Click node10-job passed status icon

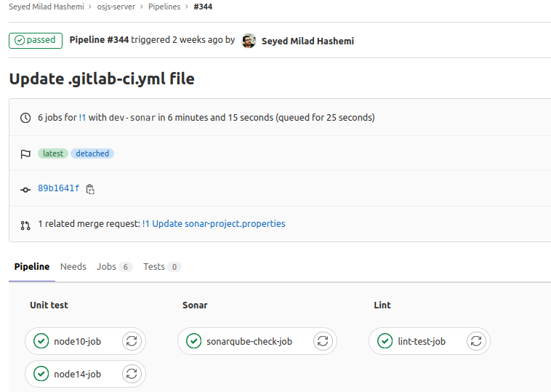[x=41, y=341]
